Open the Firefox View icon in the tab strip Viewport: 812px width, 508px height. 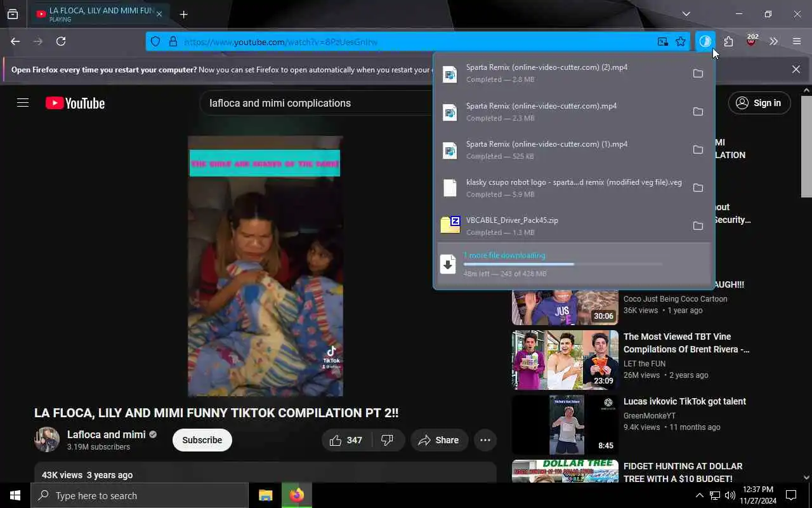click(x=13, y=14)
